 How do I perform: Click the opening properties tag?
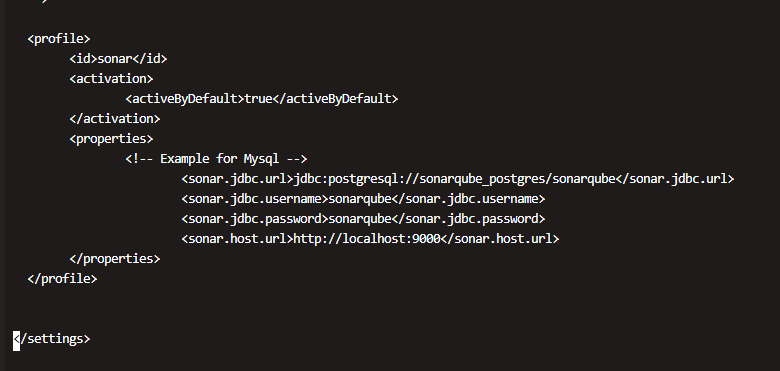111,139
